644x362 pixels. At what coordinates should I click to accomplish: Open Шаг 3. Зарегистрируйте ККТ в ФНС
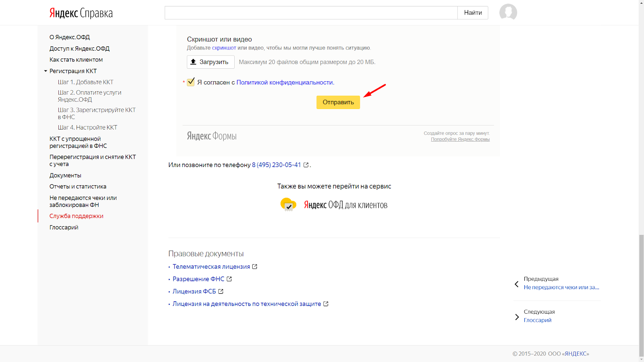[x=97, y=113]
